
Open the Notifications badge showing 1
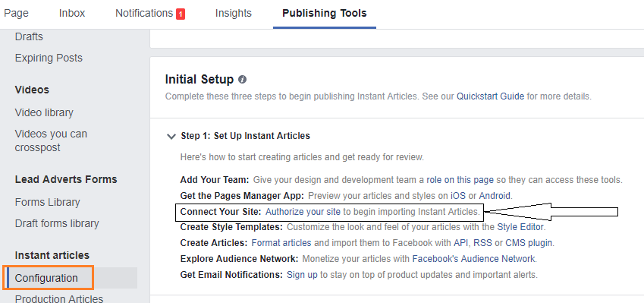point(181,14)
